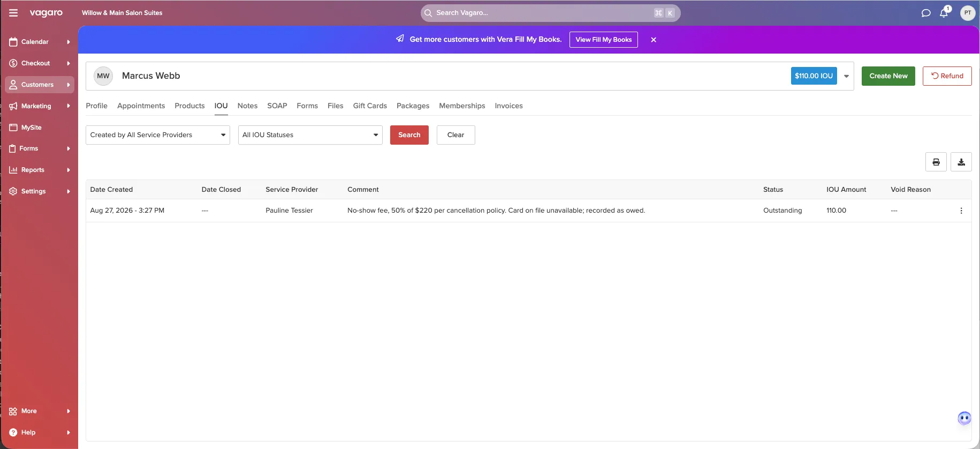Expand the Settings submenu arrow
Screen dimensions: 980x449
coord(69,191)
